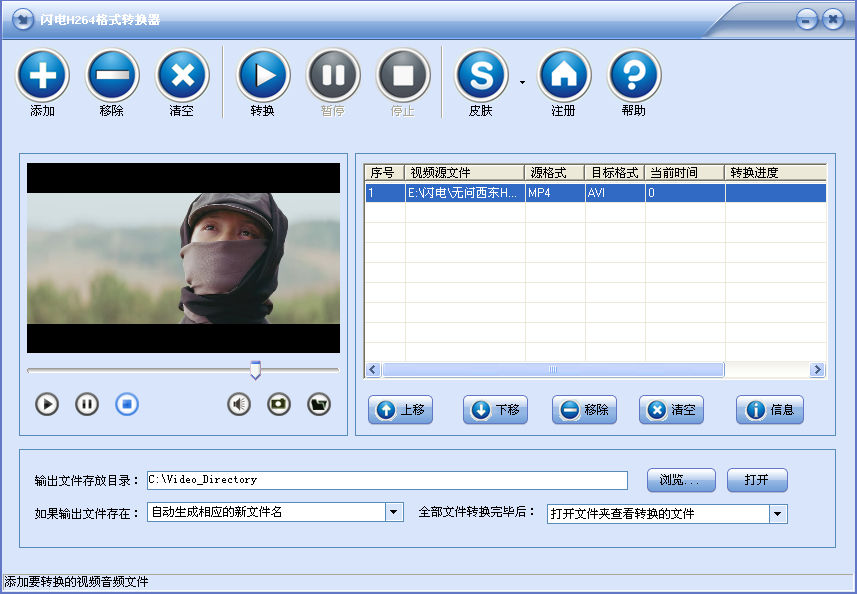Screen dimensions: 857x594
Task: Open the 皮肤 skin icon
Action: click(x=481, y=75)
